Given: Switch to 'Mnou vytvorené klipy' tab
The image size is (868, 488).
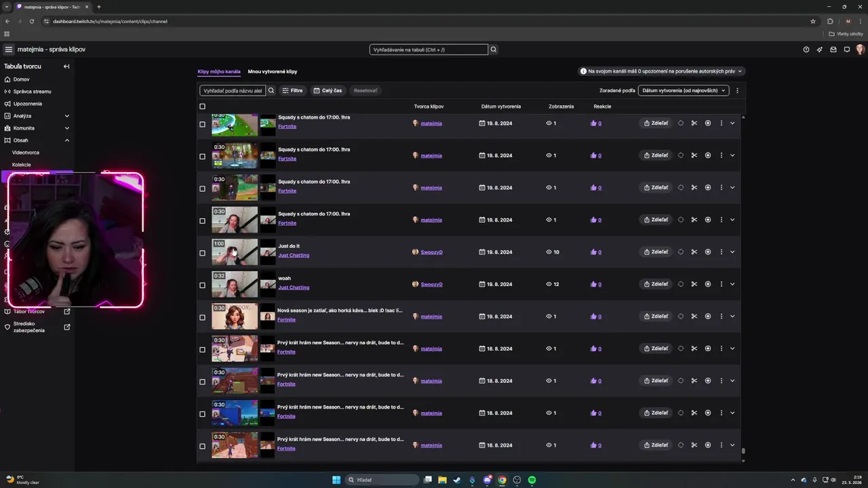Looking at the screenshot, I should pyautogui.click(x=273, y=71).
